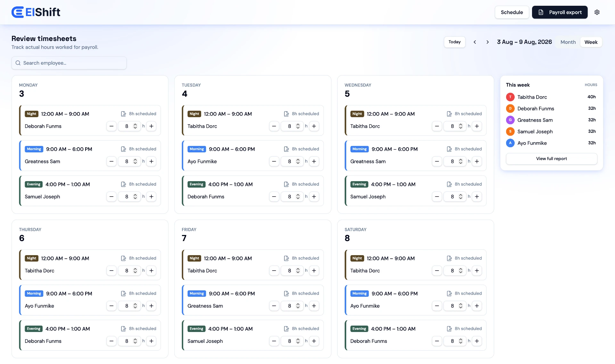Go to next week arrow
This screenshot has height=364, width=615.
[488, 42]
